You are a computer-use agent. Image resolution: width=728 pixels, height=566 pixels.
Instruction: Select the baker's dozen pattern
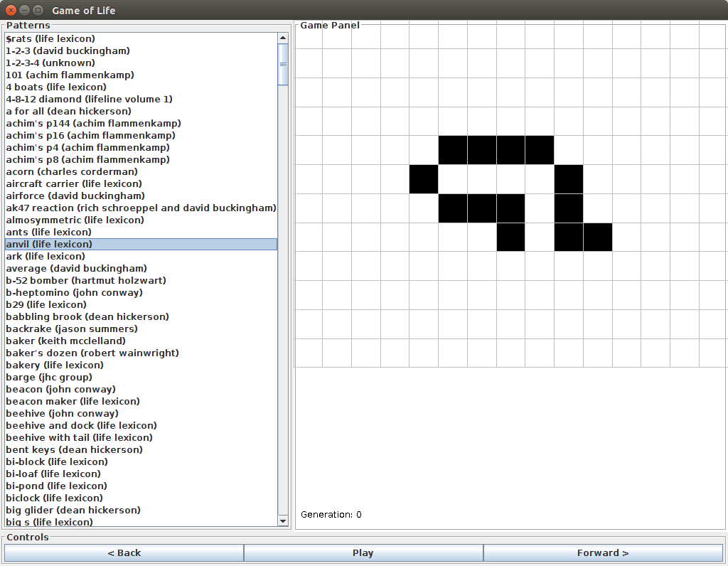click(x=92, y=353)
